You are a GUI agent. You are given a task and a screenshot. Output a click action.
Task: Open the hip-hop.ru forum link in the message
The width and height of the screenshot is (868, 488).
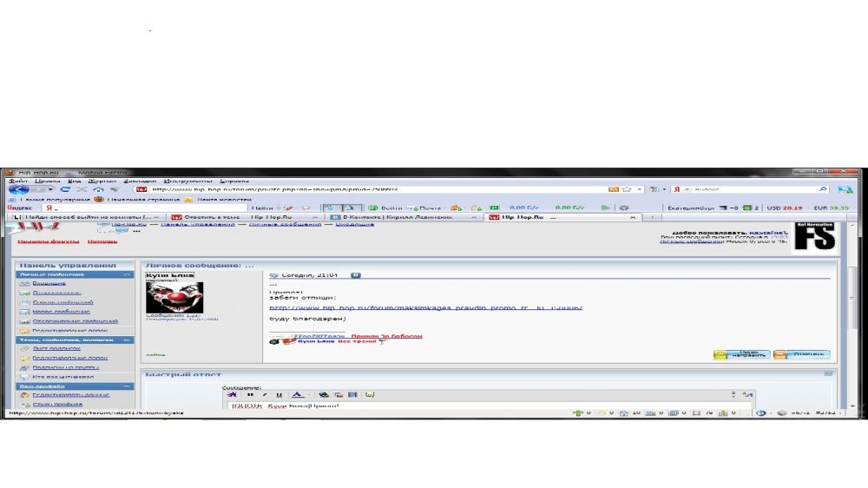point(425,307)
